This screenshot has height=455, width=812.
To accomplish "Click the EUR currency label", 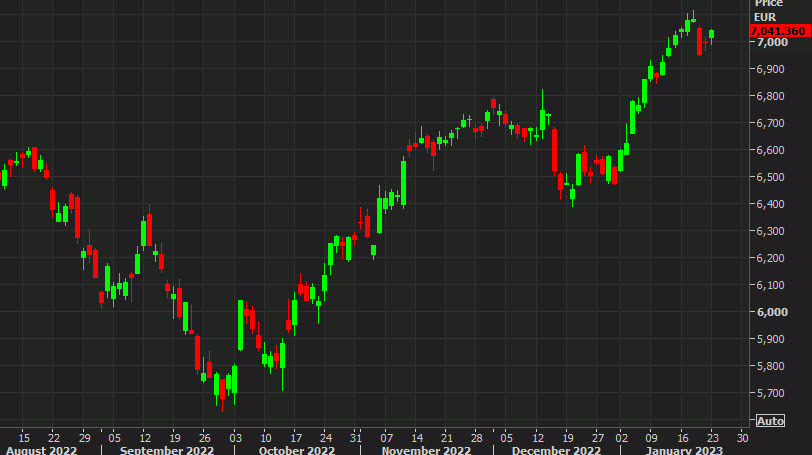I will tap(765, 17).
